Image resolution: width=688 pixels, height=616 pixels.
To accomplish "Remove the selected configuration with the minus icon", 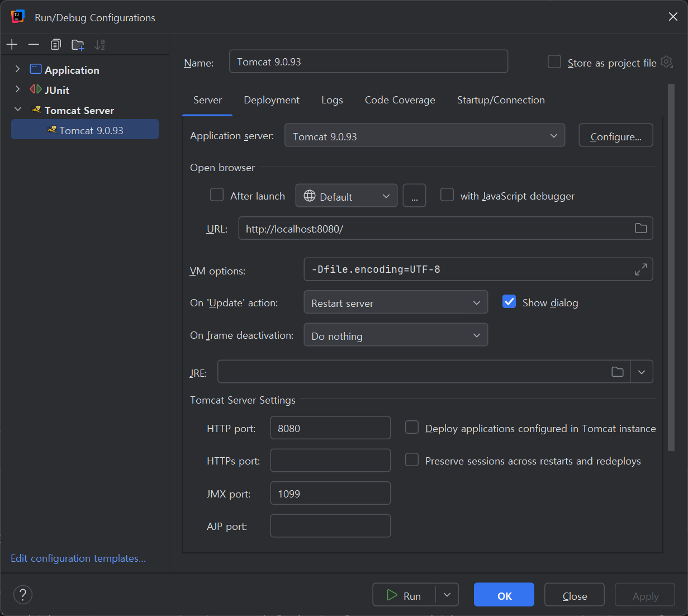I will [34, 45].
